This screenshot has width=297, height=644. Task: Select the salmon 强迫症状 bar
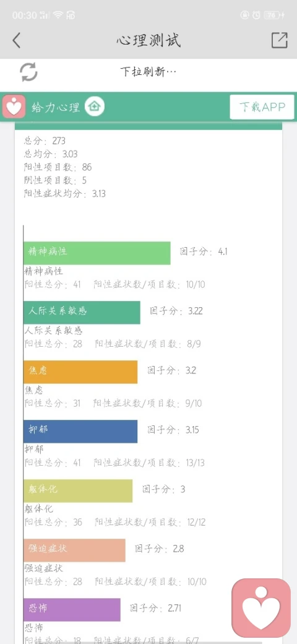click(74, 550)
